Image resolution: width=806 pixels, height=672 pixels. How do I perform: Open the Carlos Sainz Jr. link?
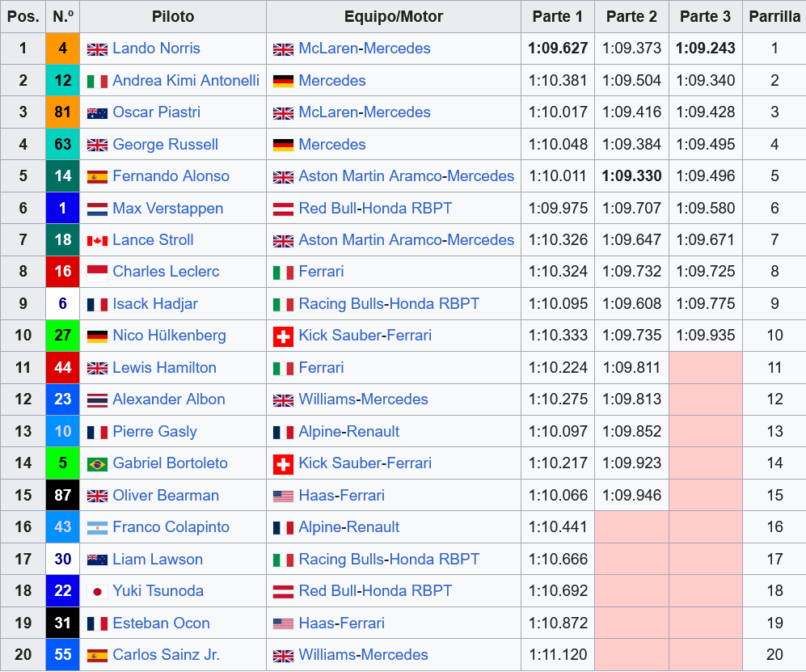[x=166, y=655]
